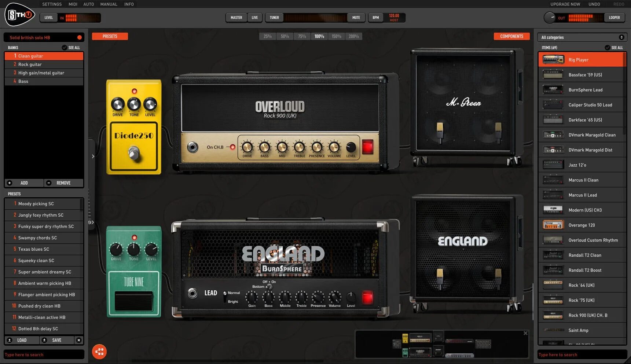
Task: Click UPGRADE NOW link
Action: 565,4
